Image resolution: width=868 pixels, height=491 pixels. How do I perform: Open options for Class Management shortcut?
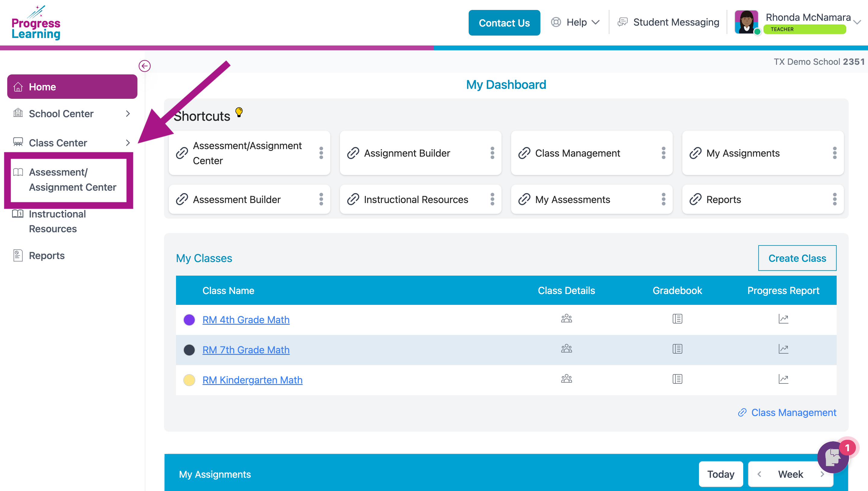click(x=663, y=153)
